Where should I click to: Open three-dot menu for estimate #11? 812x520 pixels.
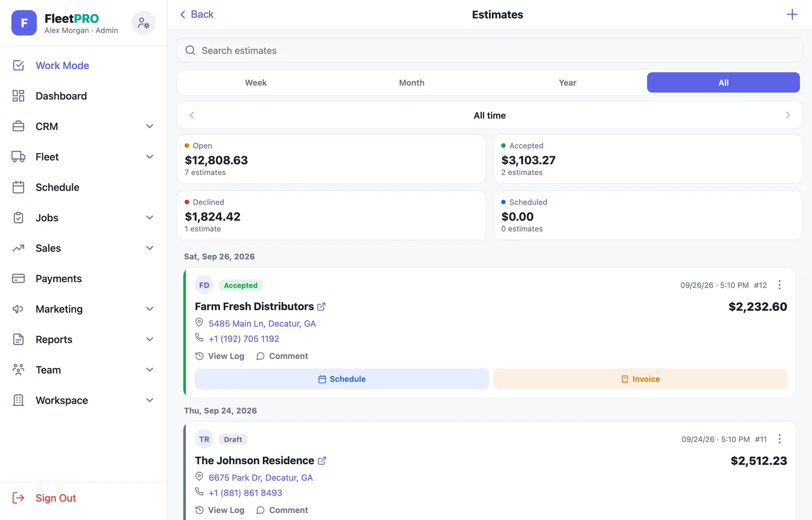(x=780, y=439)
